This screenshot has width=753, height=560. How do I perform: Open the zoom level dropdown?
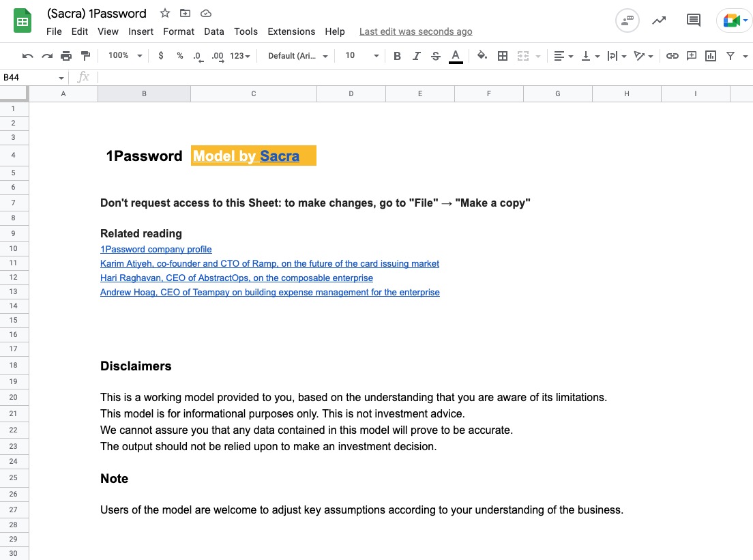[x=125, y=56]
